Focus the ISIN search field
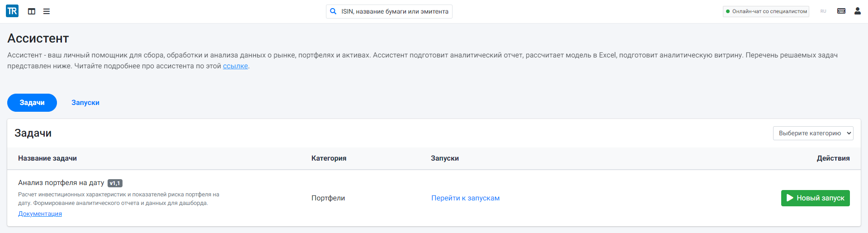 (x=389, y=11)
